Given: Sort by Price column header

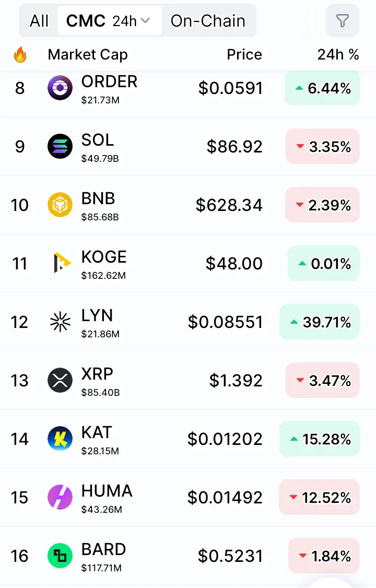Looking at the screenshot, I should (244, 54).
